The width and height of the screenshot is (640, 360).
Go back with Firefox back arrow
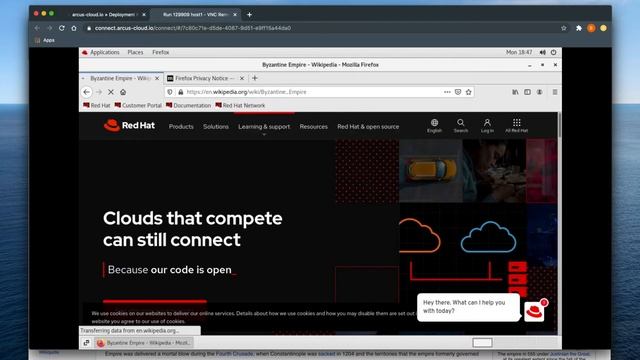click(x=87, y=92)
